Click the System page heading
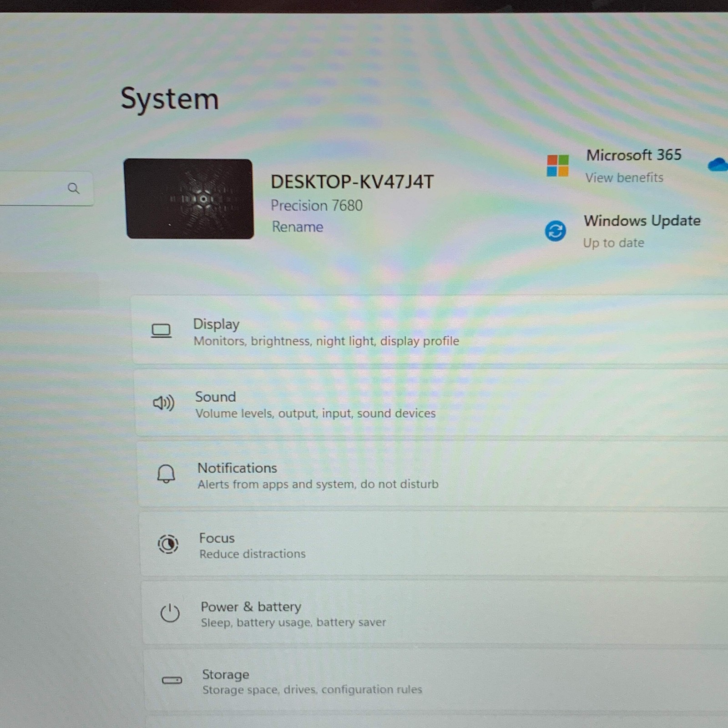The image size is (728, 728). 170,99
